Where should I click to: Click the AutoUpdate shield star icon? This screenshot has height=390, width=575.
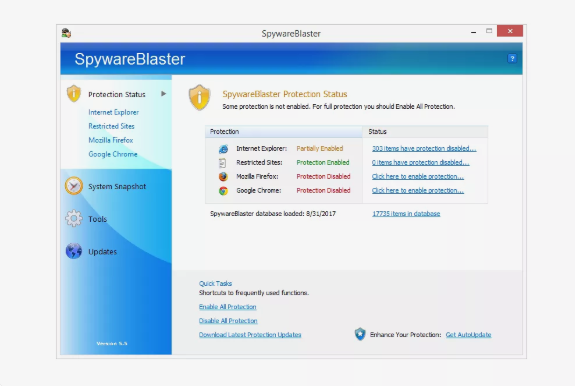coord(360,334)
